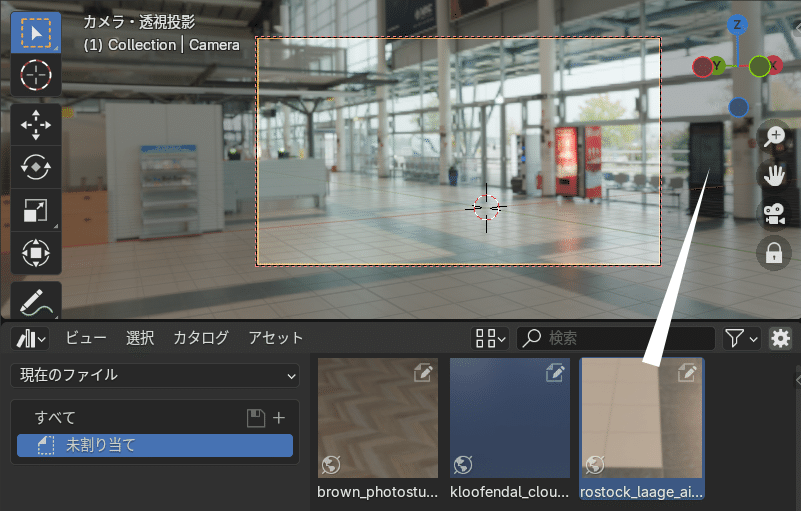Click edit icon on kloofendal asset
This screenshot has width=801, height=511.
pos(555,373)
